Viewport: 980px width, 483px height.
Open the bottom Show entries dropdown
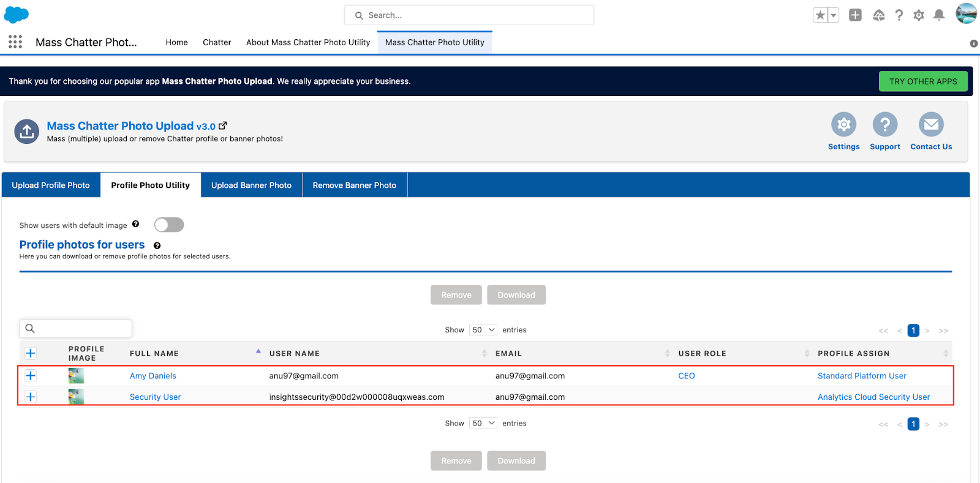[x=483, y=424]
